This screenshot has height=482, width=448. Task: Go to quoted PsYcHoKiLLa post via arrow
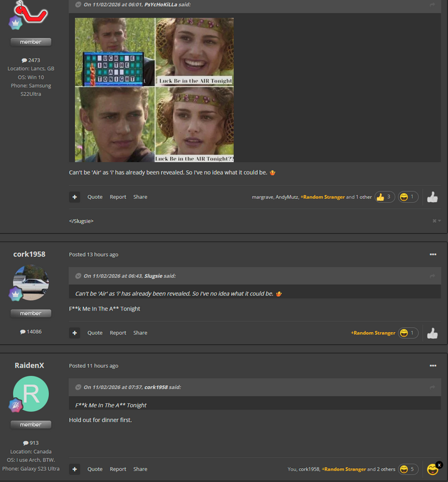(x=432, y=4)
